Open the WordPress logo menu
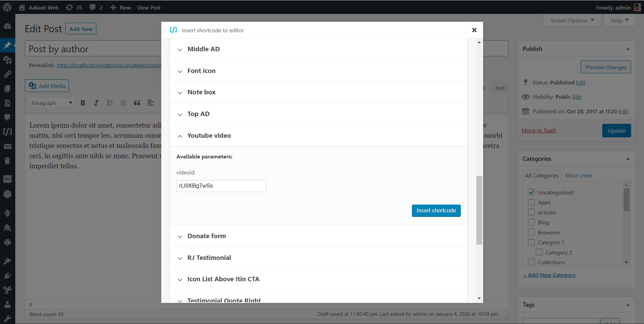644x324 pixels. (7, 7)
